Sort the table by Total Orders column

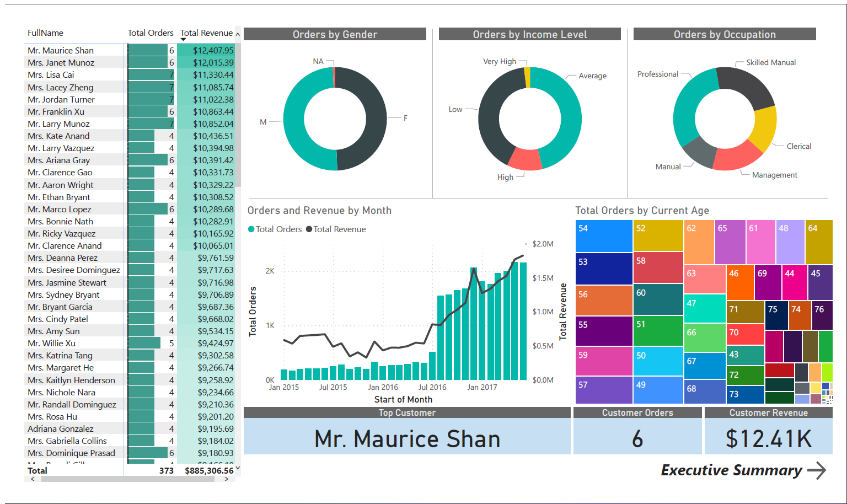[150, 33]
